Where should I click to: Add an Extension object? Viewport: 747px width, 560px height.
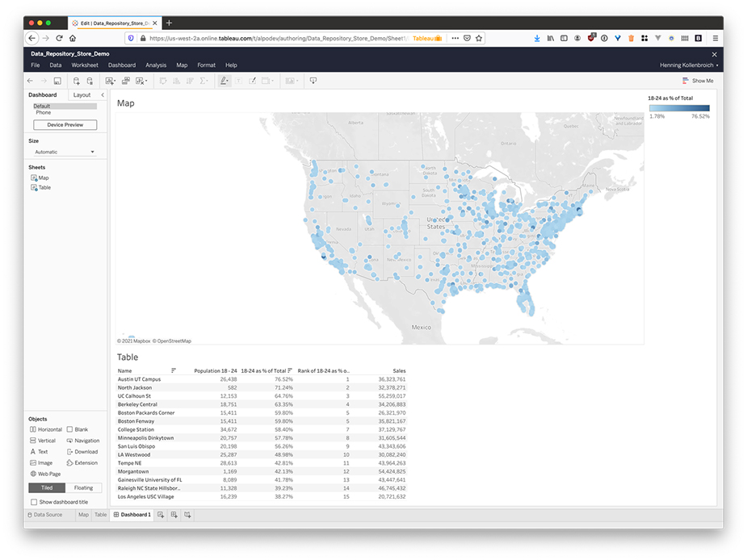[x=82, y=463]
